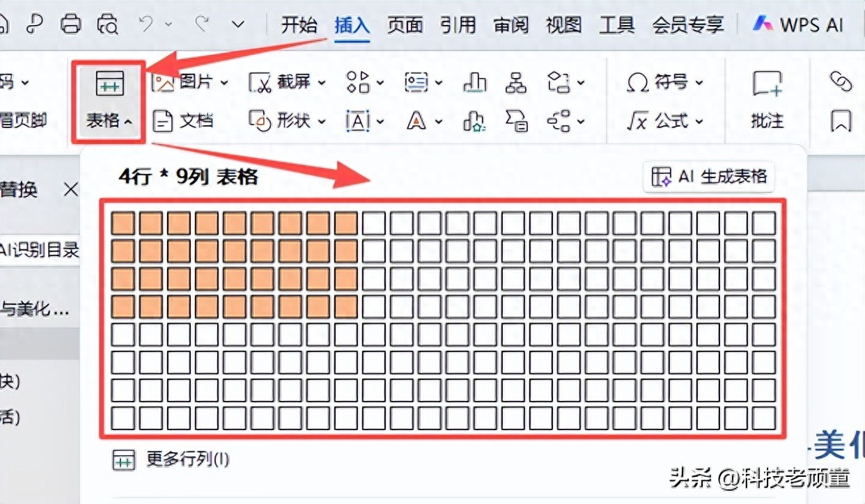The height and width of the screenshot is (504, 865).
Task: Click the 页眉页脚 header footer button
Action: (x=23, y=120)
